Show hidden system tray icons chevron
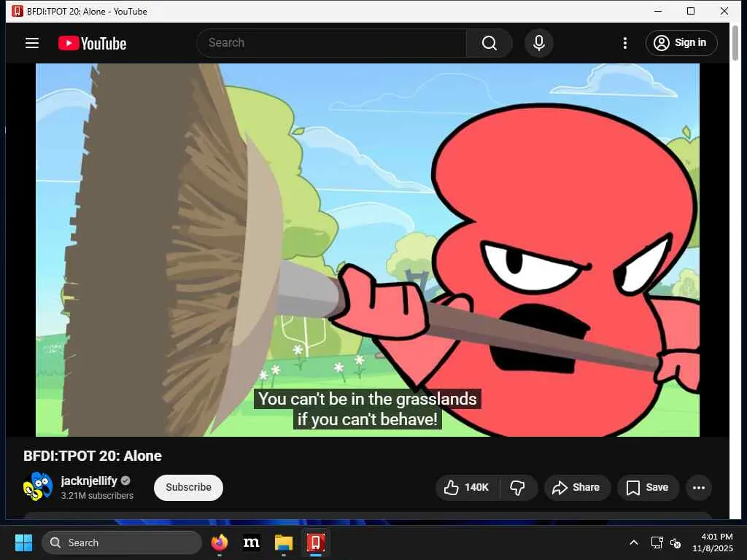 (634, 542)
